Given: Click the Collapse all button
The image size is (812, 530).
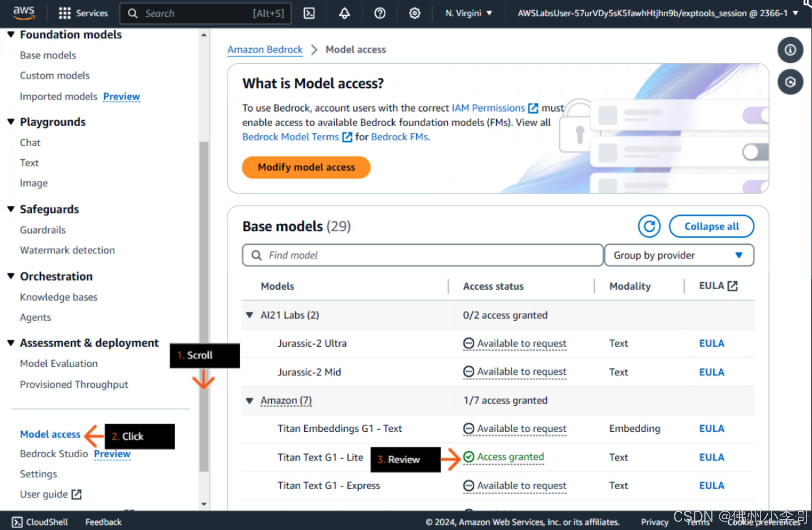Looking at the screenshot, I should pyautogui.click(x=711, y=226).
